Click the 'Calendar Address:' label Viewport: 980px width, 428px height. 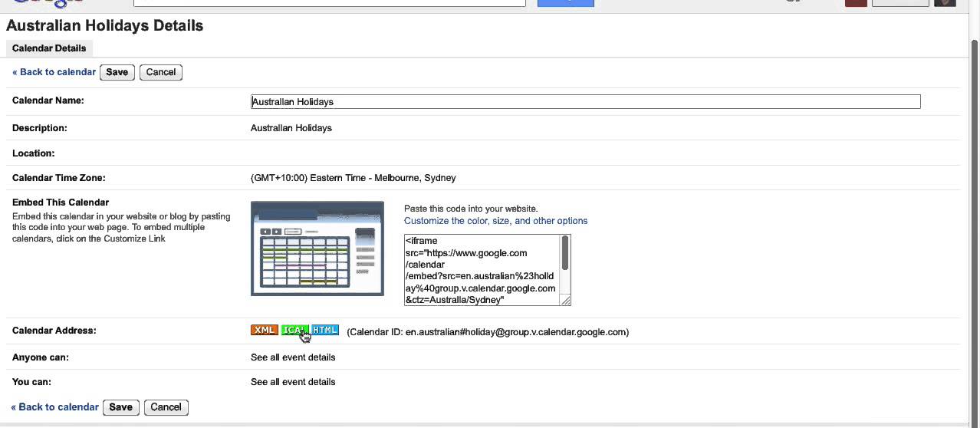click(x=54, y=331)
